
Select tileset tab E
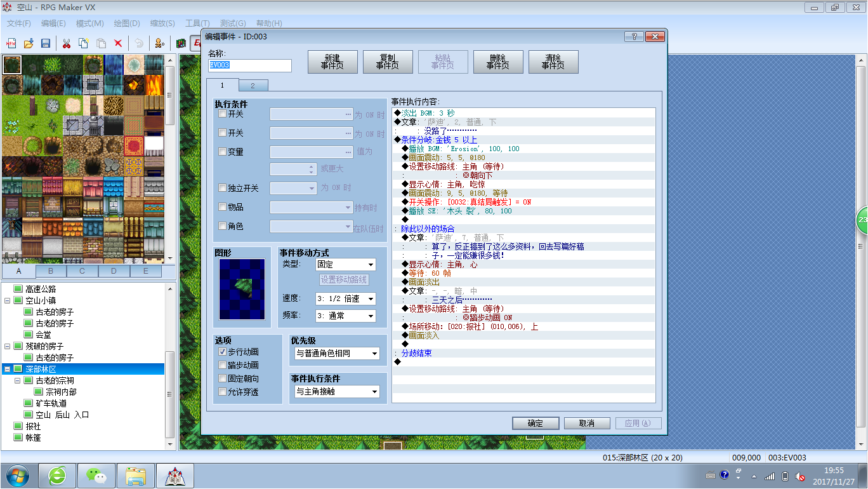click(146, 271)
